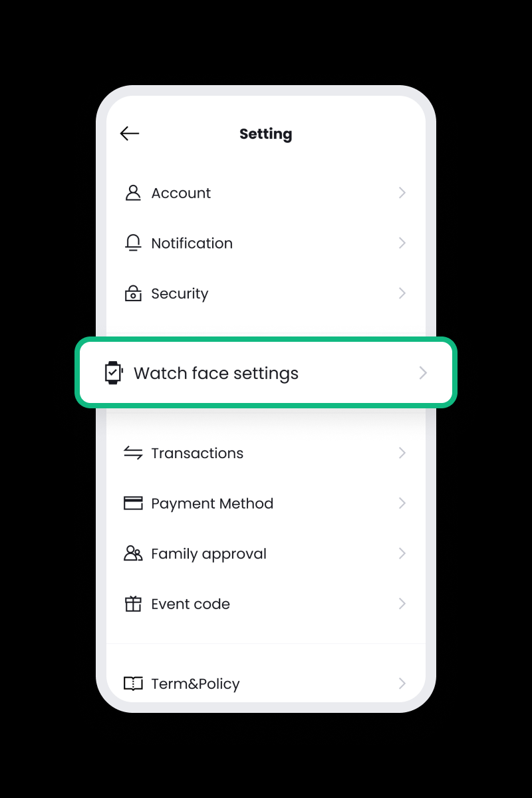This screenshot has width=532, height=798.
Task: Click the watch face icon
Action: point(114,373)
